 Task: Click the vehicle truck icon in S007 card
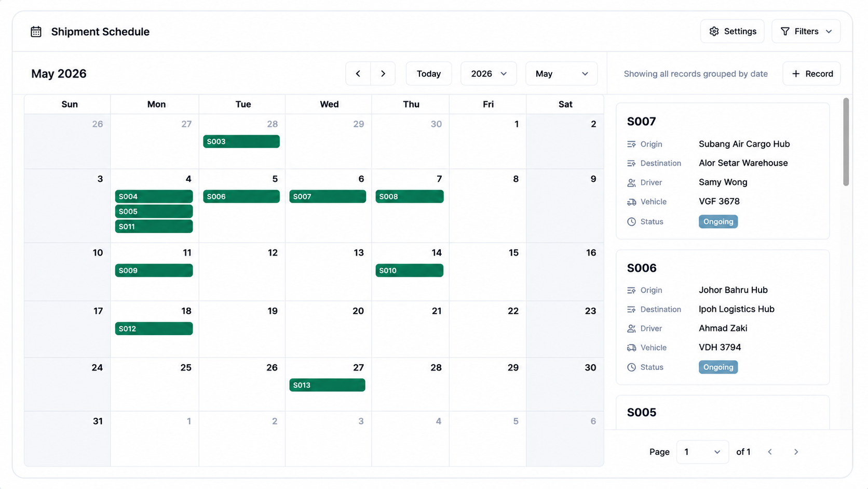631,202
